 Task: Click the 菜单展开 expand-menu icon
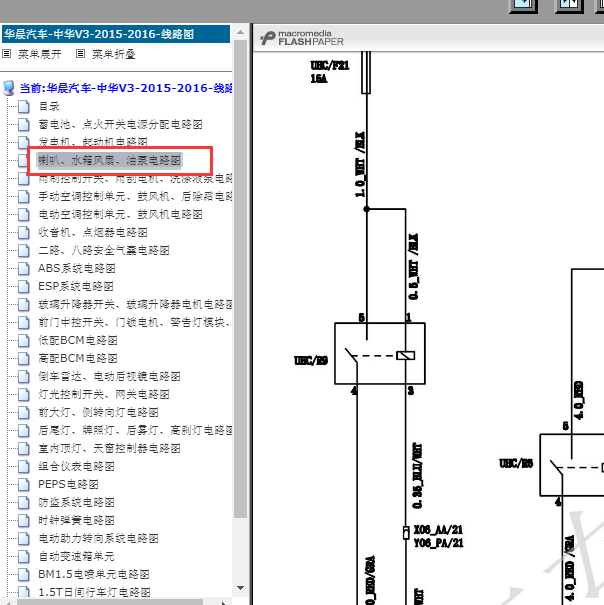pyautogui.click(x=7, y=54)
